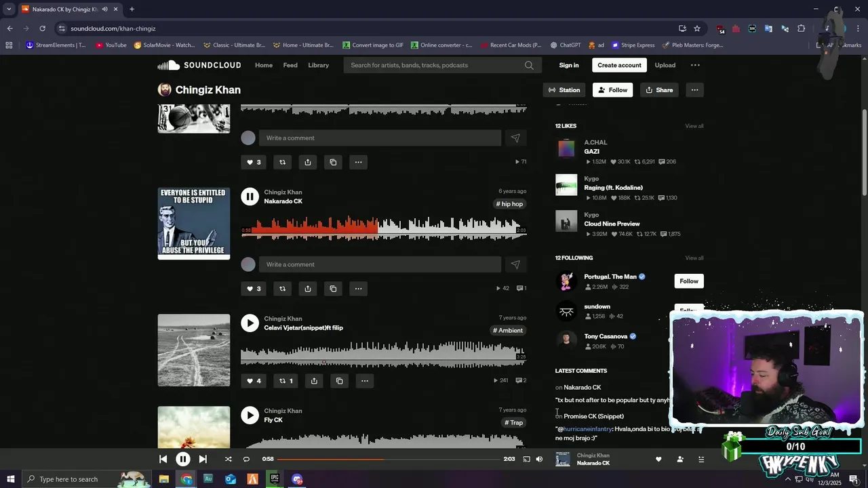Copy link for Nakarado CK track
868x488 pixels.
click(x=333, y=289)
